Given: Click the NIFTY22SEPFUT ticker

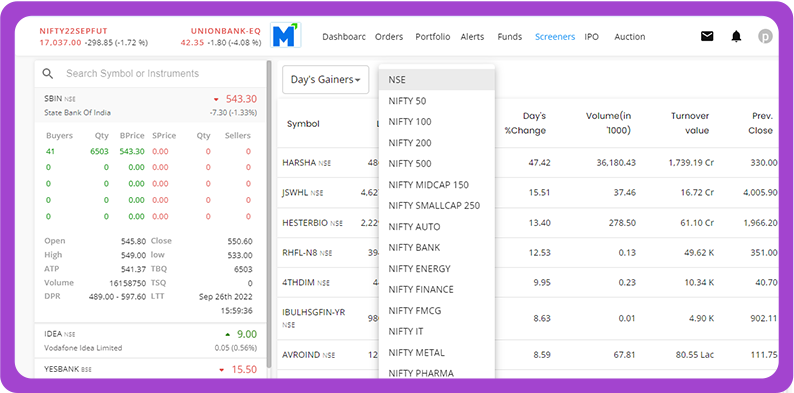Looking at the screenshot, I should point(94,37).
